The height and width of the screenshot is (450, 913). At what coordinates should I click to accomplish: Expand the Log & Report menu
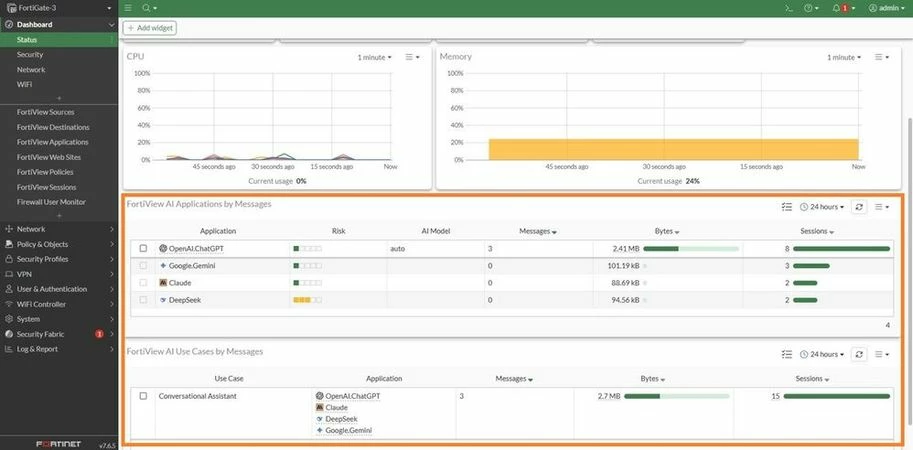59,349
